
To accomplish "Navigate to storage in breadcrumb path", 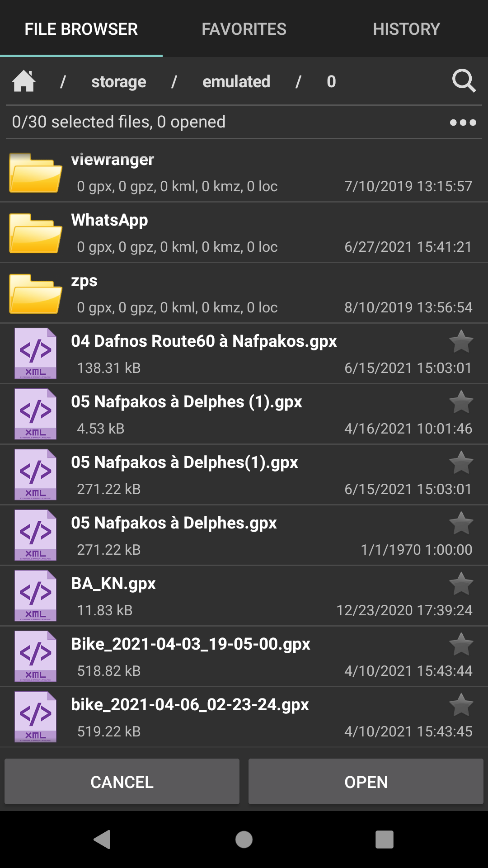I will point(118,82).
